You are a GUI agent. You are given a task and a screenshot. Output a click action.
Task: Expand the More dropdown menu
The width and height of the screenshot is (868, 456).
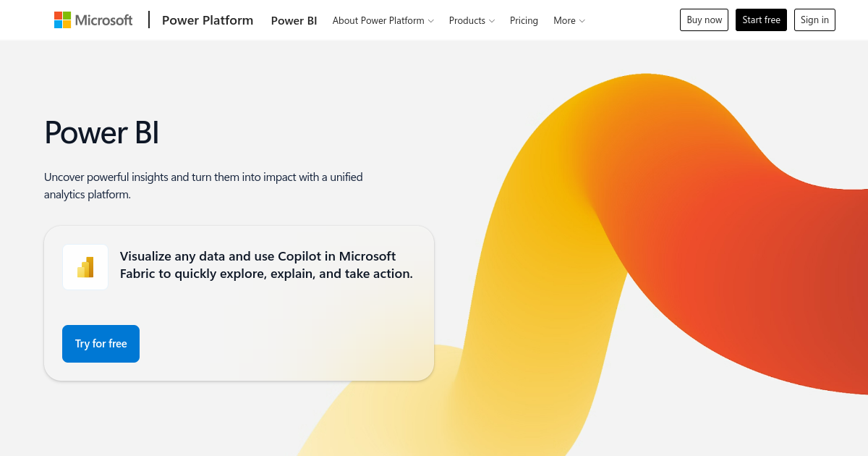(x=569, y=20)
